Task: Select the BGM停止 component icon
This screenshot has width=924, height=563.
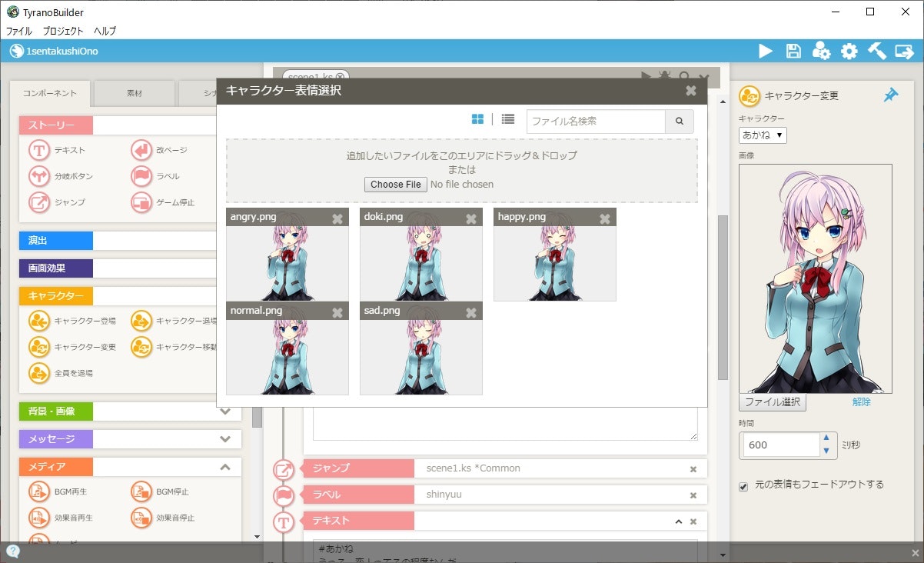Action: 141,491
